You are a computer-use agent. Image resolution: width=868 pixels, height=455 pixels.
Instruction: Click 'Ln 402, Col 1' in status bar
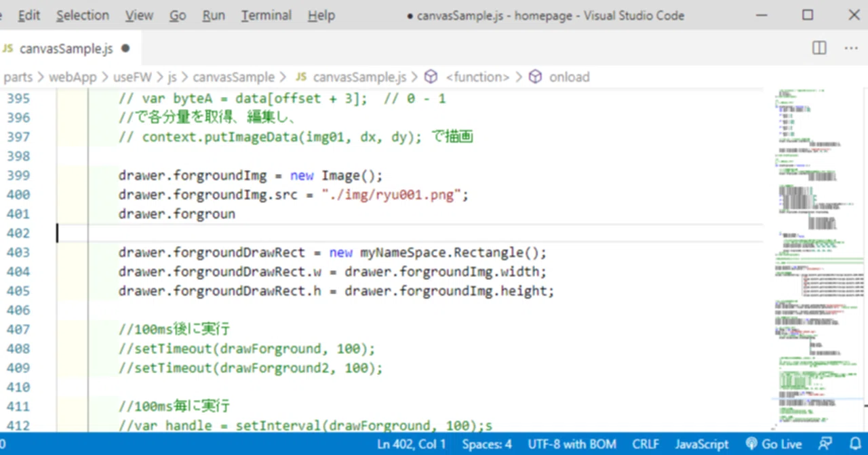tap(412, 444)
